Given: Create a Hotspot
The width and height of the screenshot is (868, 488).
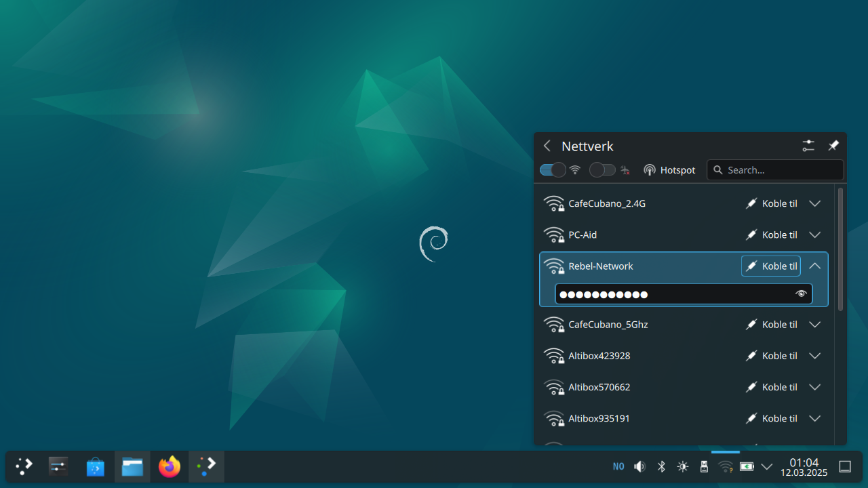Looking at the screenshot, I should point(669,170).
